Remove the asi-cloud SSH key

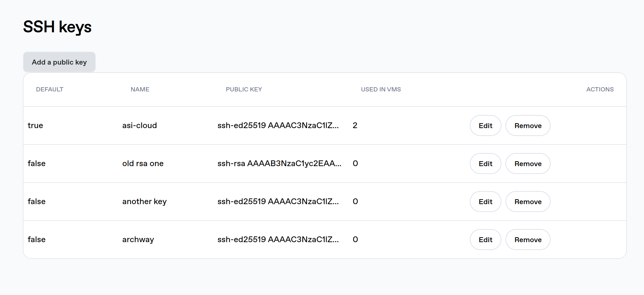click(x=528, y=125)
